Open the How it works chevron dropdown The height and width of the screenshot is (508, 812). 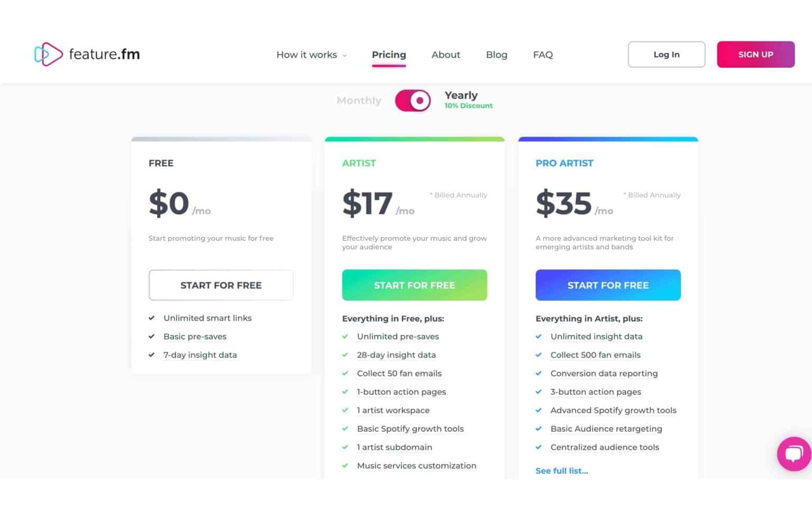[x=345, y=55]
